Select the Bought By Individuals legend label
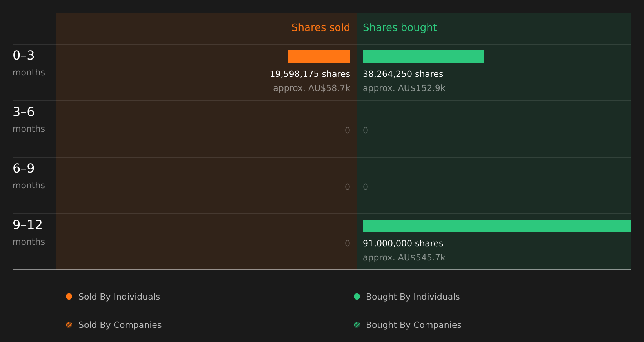Viewport: 644px width, 342px height. point(413,297)
